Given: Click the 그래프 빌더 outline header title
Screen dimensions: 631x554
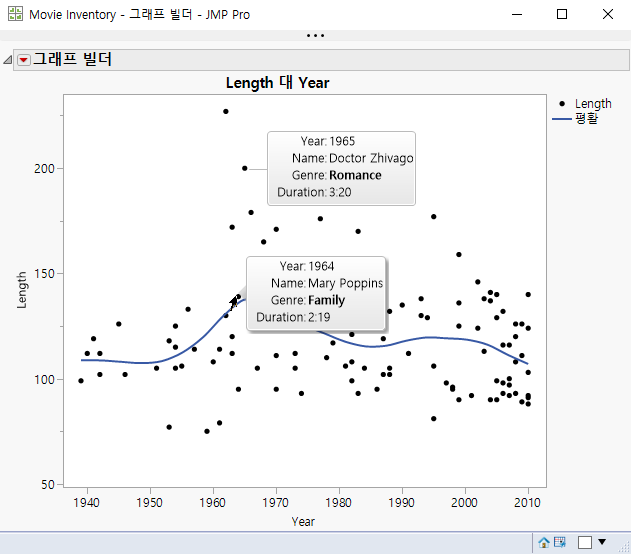Looking at the screenshot, I should point(72,60).
